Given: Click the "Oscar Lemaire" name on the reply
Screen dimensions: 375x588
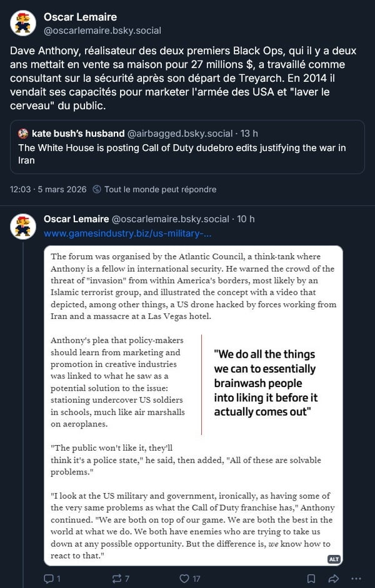Looking at the screenshot, I should 76,219.
